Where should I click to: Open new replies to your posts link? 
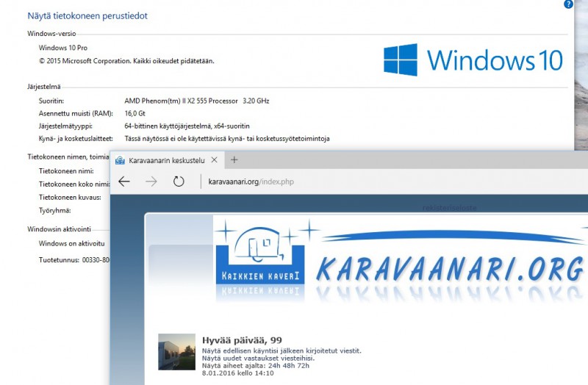254,359
